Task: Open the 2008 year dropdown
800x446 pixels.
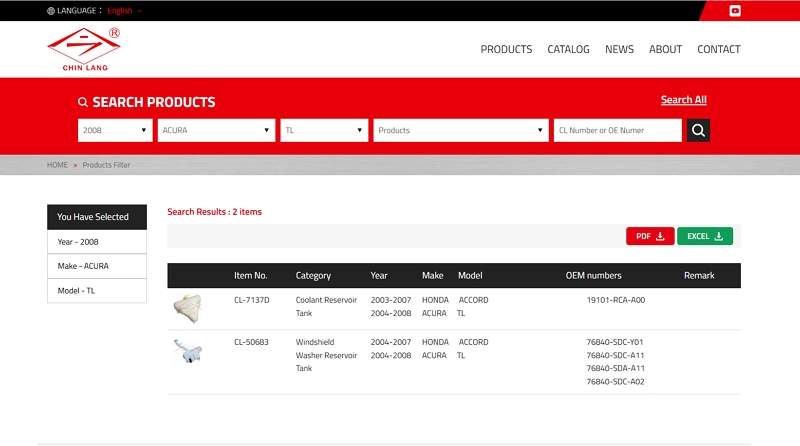Action: click(x=115, y=130)
